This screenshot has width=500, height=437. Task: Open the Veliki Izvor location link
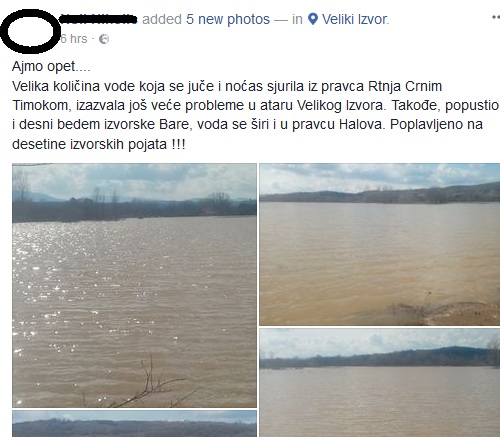tap(355, 19)
